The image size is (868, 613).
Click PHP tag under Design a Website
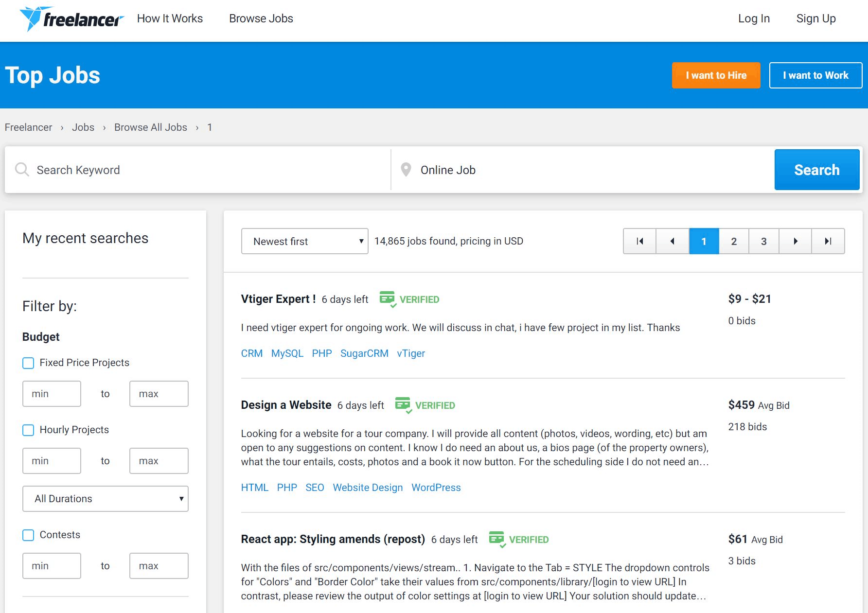click(x=287, y=488)
